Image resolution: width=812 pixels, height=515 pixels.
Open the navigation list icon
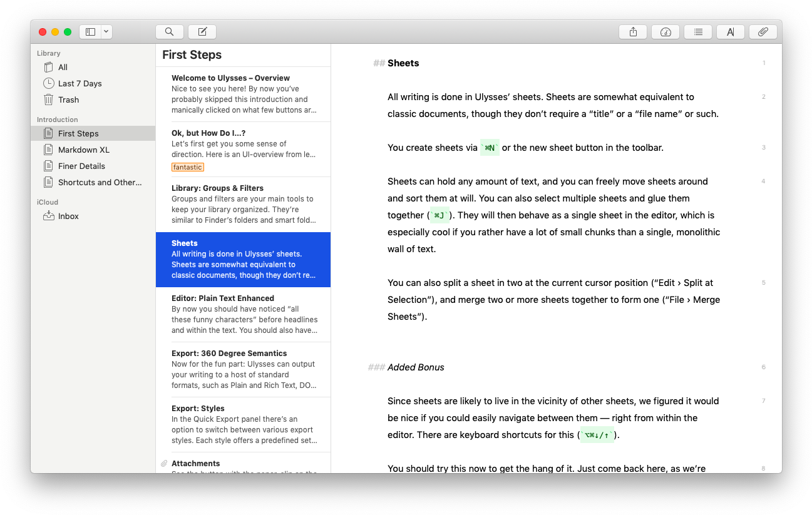click(x=698, y=32)
